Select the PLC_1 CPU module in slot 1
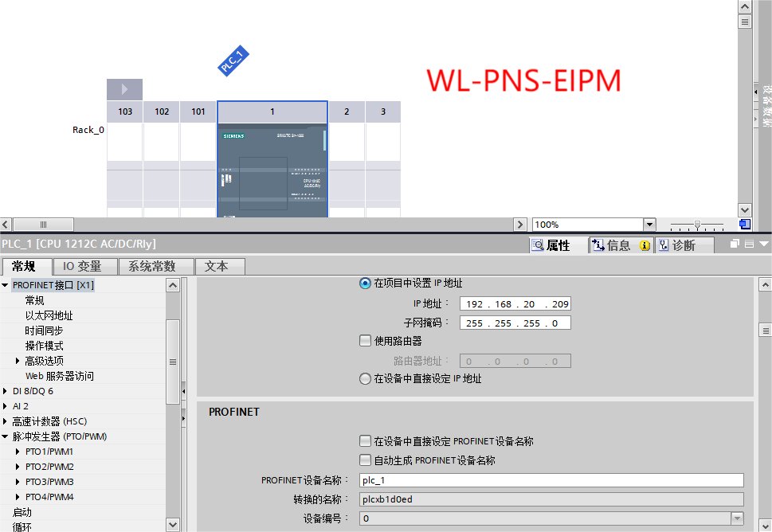The width and height of the screenshot is (772, 532). pyautogui.click(x=272, y=170)
